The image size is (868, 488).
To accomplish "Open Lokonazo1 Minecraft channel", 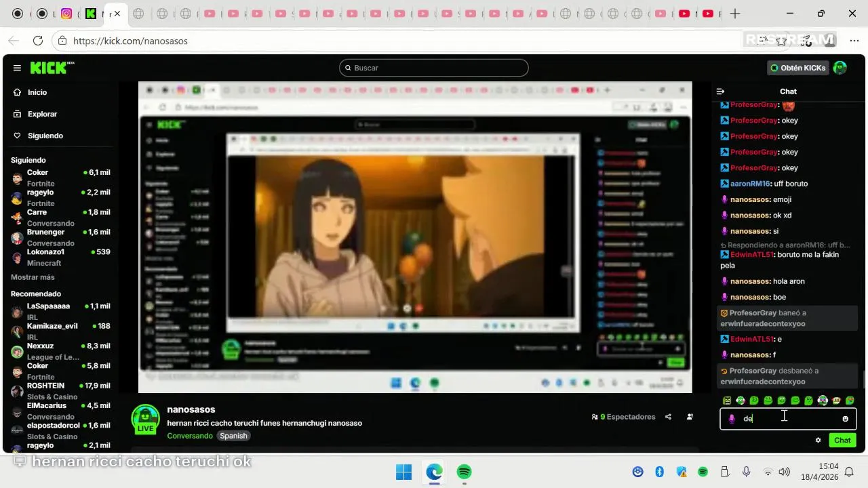I will point(60,257).
